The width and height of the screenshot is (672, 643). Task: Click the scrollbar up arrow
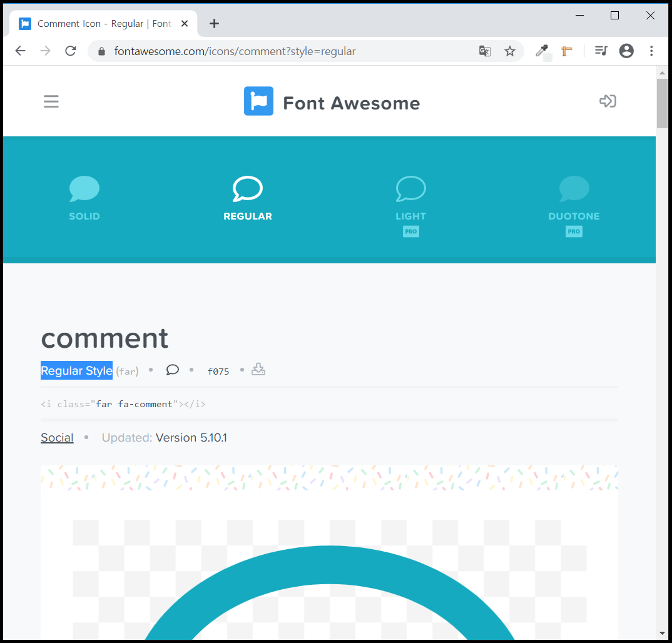[662, 73]
